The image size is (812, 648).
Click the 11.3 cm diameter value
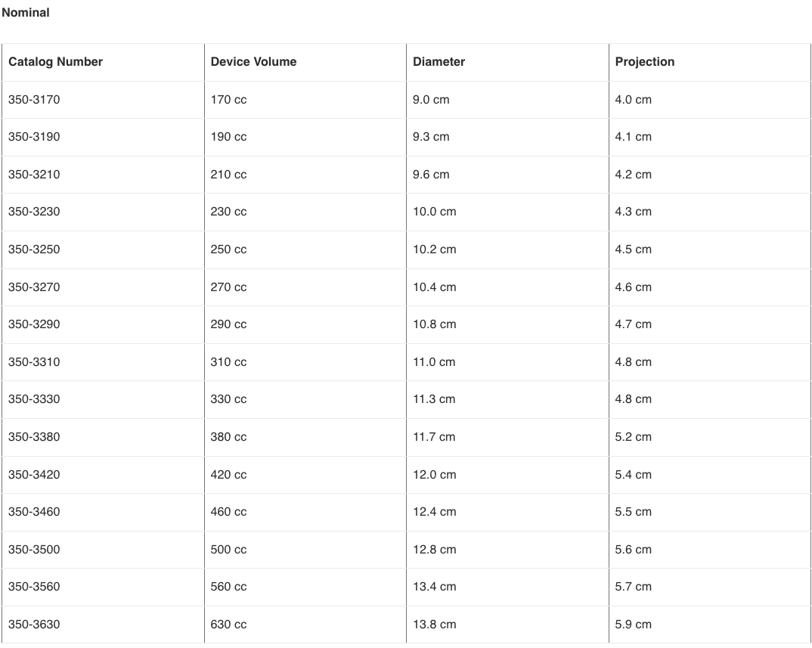434,399
